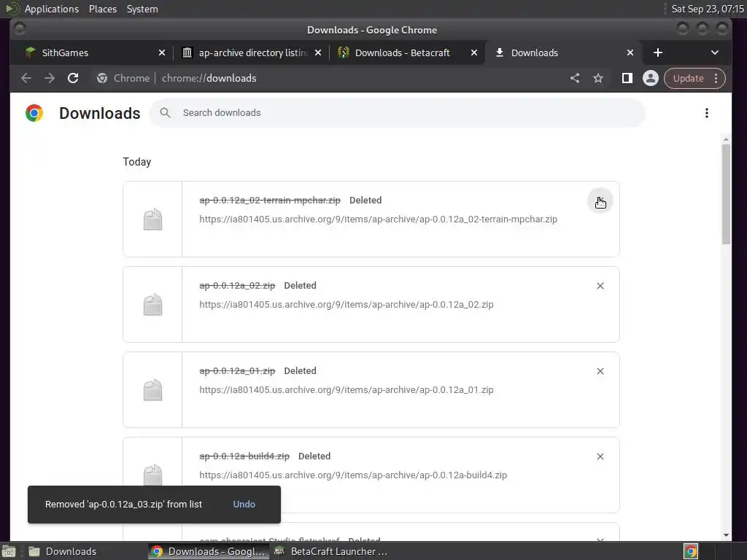The height and width of the screenshot is (560, 747).
Task: Open a new tab with plus button
Action: [658, 52]
